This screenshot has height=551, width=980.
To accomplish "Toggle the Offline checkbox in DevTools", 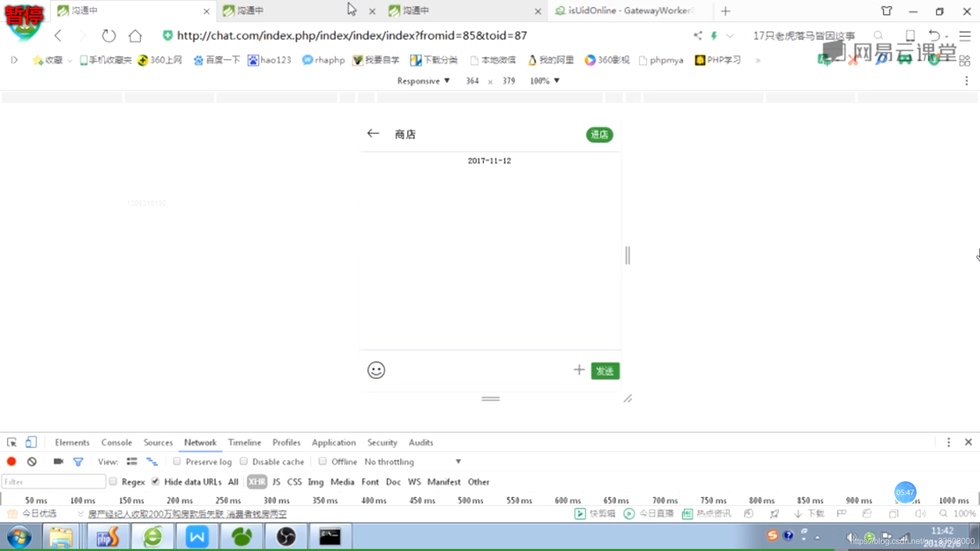I will [323, 462].
